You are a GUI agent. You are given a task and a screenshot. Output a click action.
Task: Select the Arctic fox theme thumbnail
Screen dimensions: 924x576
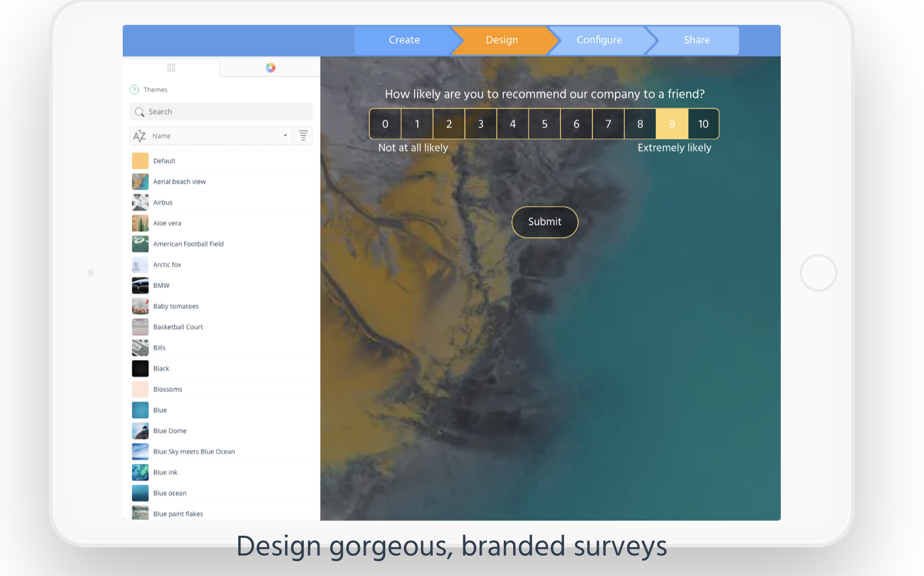click(140, 264)
